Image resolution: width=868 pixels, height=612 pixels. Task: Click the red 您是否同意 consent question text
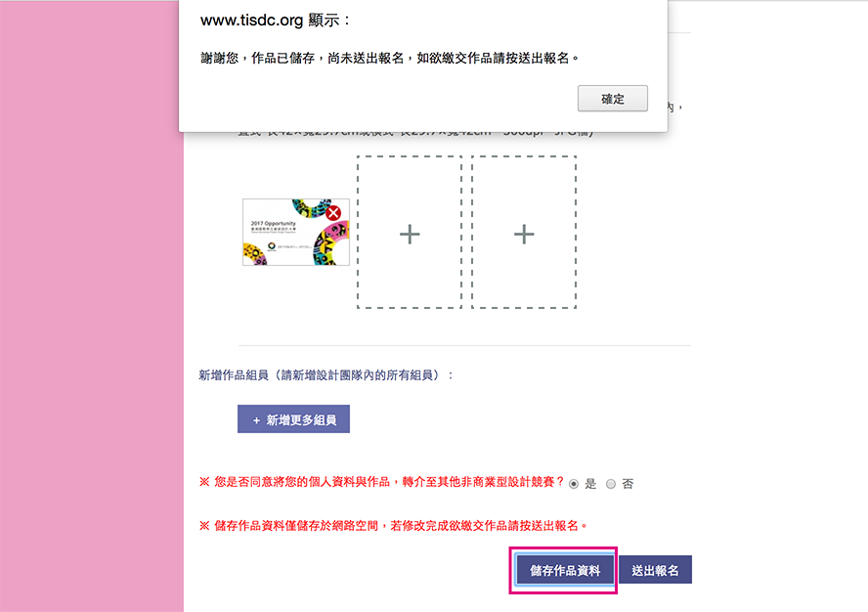pyautogui.click(x=381, y=482)
